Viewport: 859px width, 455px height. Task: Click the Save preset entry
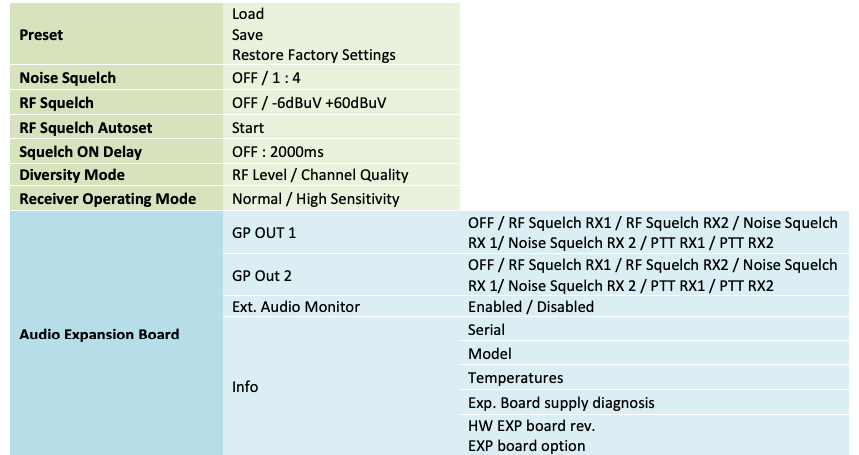coord(247,34)
